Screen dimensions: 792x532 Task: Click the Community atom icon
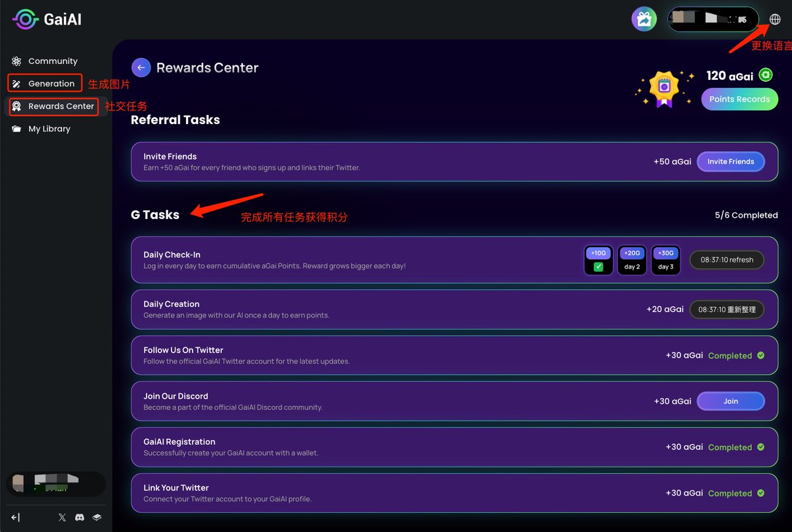[16, 61]
